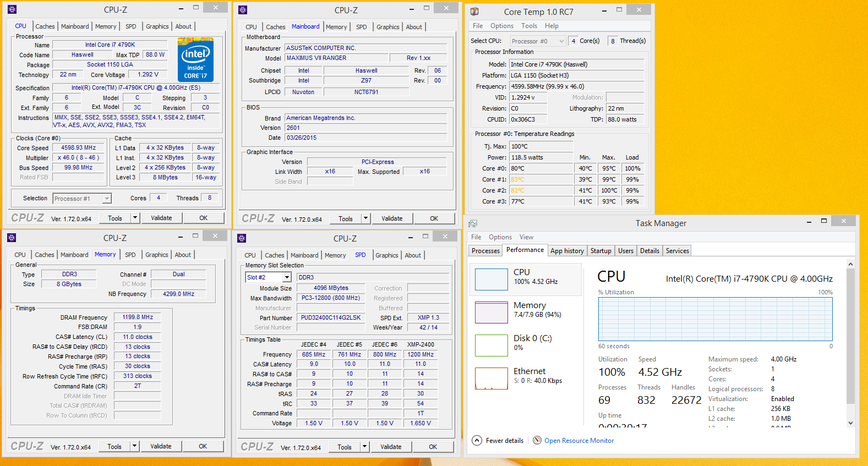The image size is (868, 466).
Task: Switch to Caches tab in the CPU-Z CPU window
Action: click(x=45, y=26)
